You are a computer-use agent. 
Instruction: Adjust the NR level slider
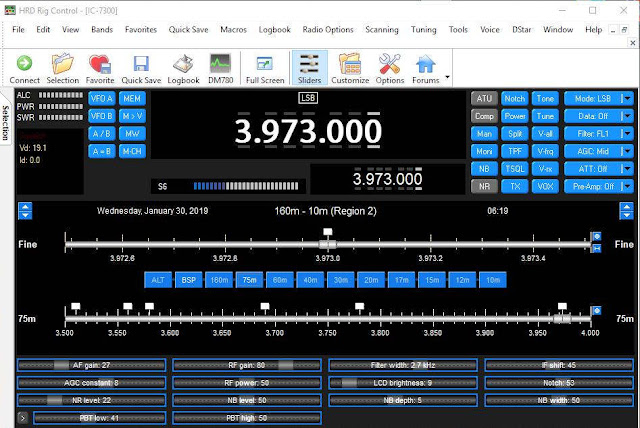pyautogui.click(x=91, y=400)
